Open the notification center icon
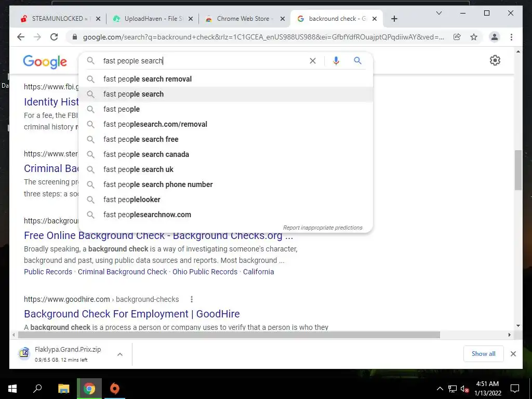 (x=515, y=389)
